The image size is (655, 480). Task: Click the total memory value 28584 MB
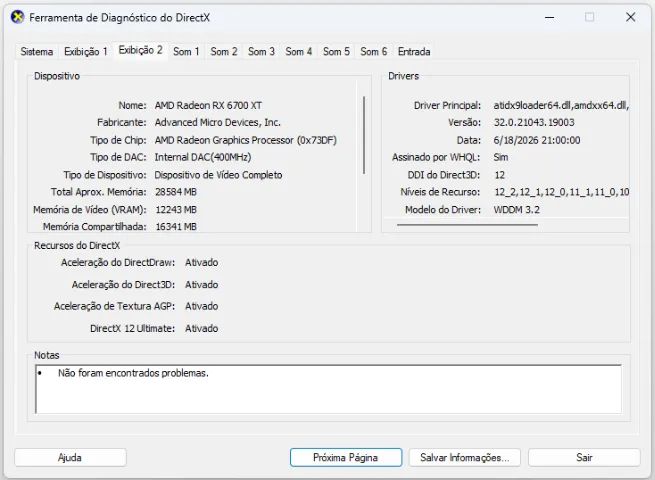pos(175,192)
